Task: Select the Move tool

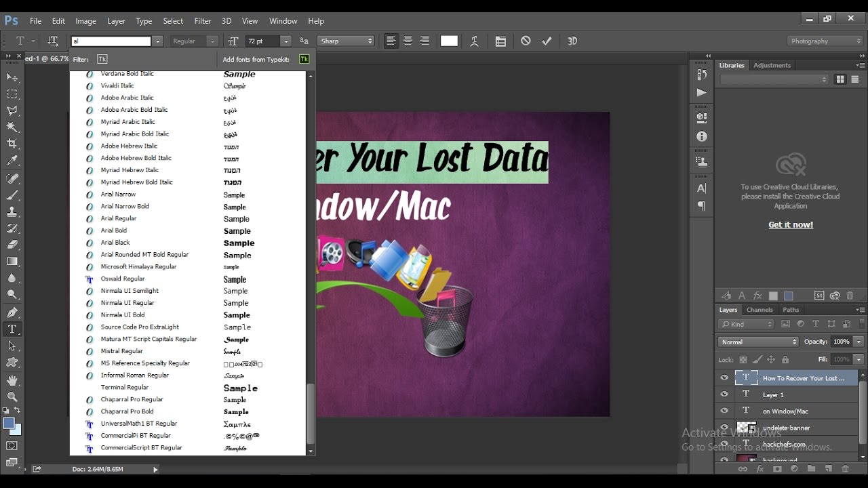Action: pos(12,78)
